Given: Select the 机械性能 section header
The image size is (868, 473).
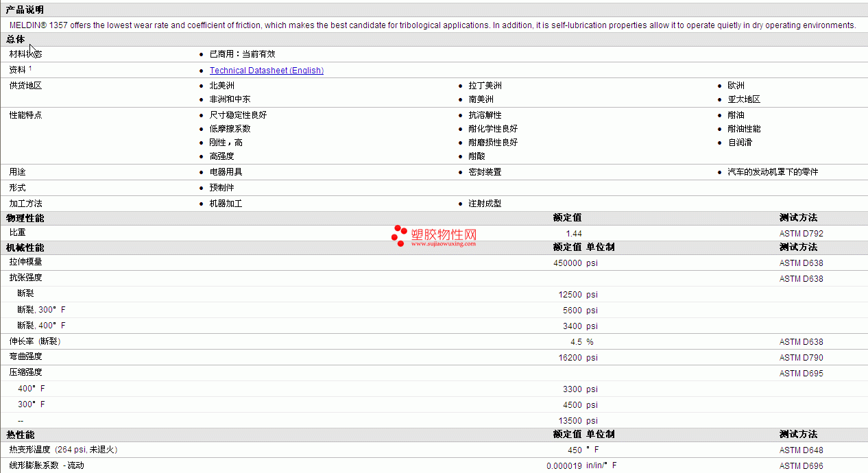Looking at the screenshot, I should click(x=25, y=247).
